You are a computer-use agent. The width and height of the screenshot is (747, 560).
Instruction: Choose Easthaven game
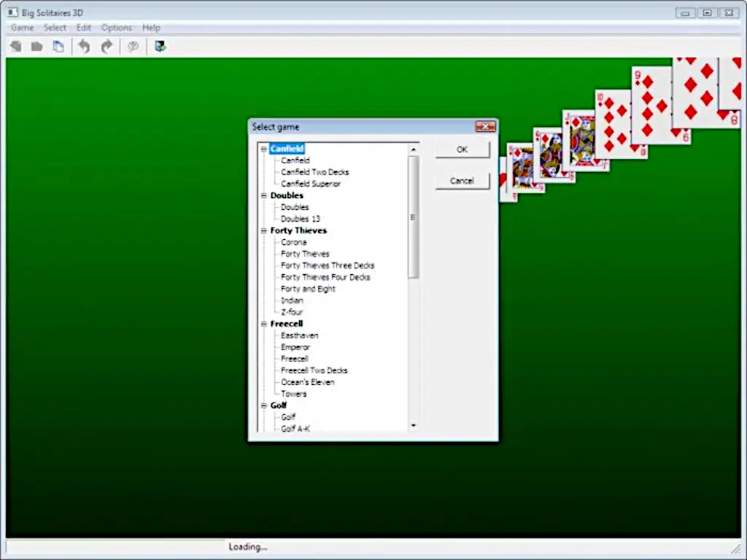[x=300, y=335]
